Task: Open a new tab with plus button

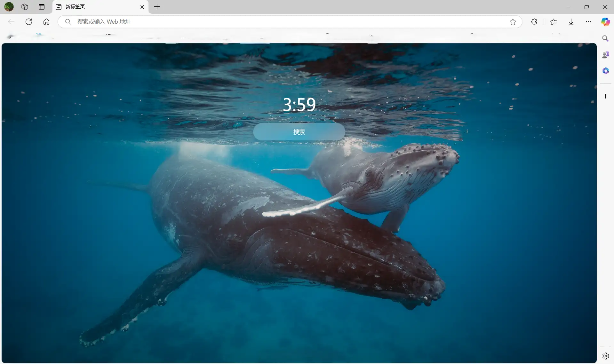Action: point(157,7)
